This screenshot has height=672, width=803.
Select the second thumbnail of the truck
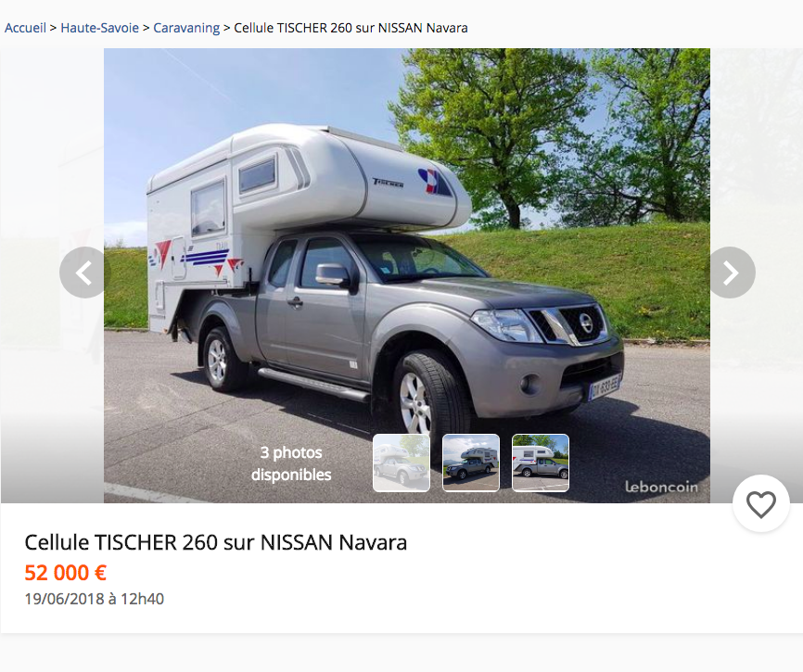coord(471,463)
